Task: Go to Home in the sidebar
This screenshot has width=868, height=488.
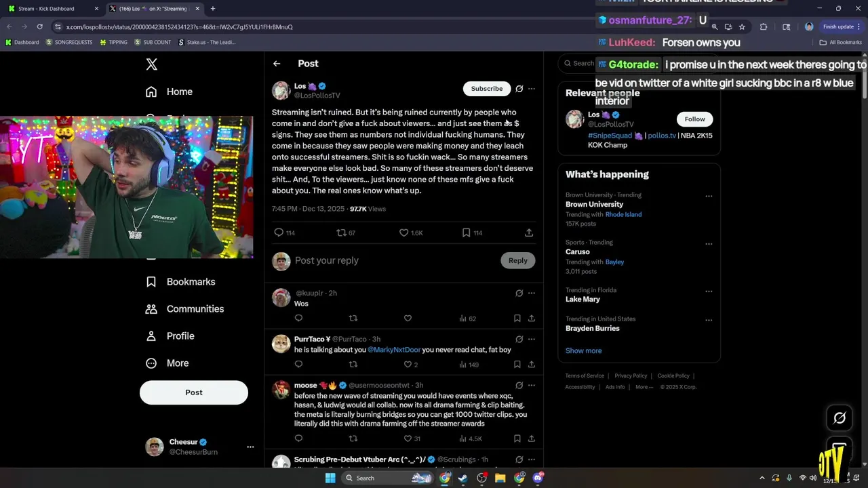Action: [170, 91]
